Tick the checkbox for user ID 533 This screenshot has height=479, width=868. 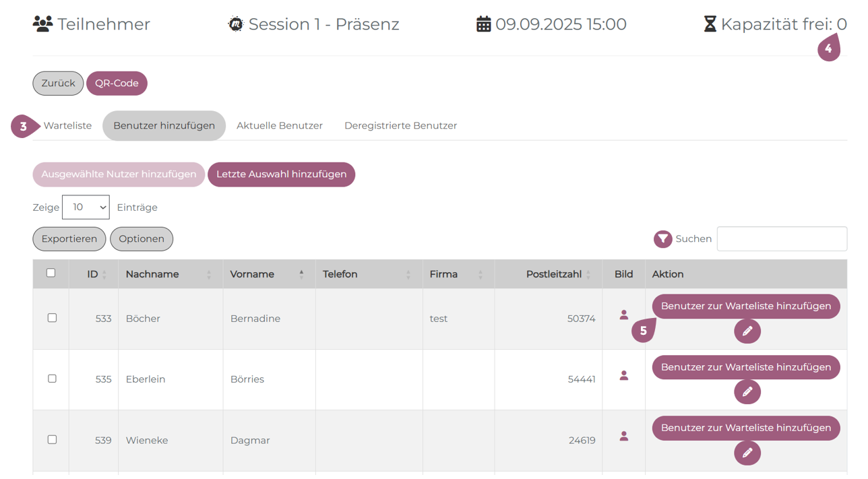coord(52,318)
